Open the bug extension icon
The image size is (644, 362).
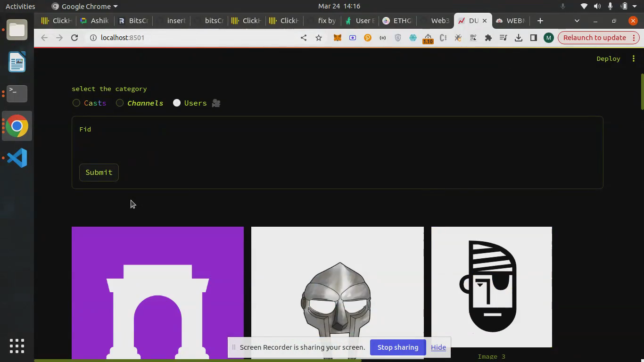[x=458, y=38]
